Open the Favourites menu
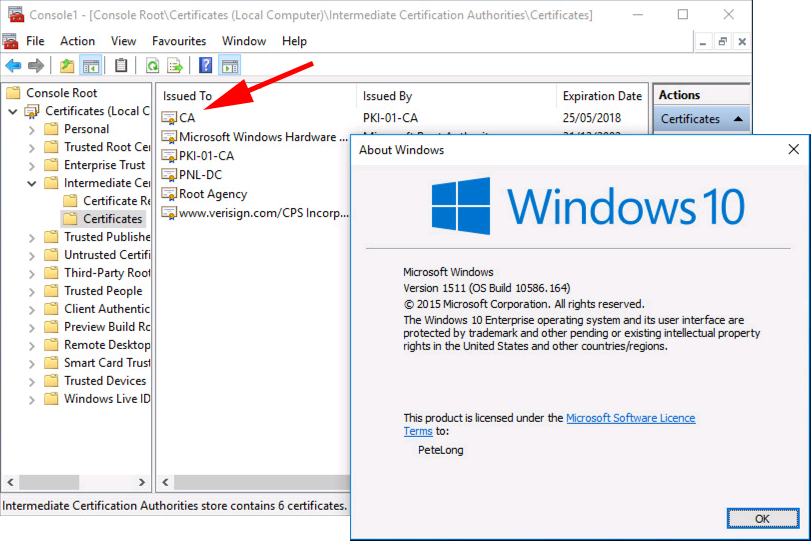This screenshot has height=541, width=811. pos(179,41)
